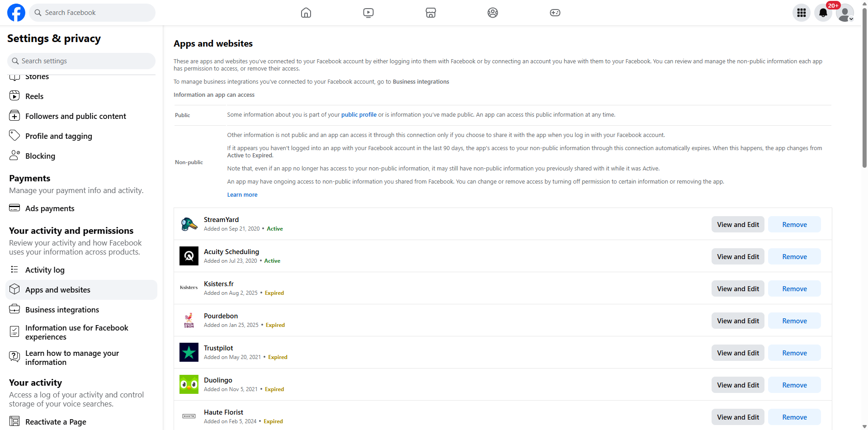Image resolution: width=868 pixels, height=430 pixels.
Task: Open the Groups icon
Action: (492, 13)
